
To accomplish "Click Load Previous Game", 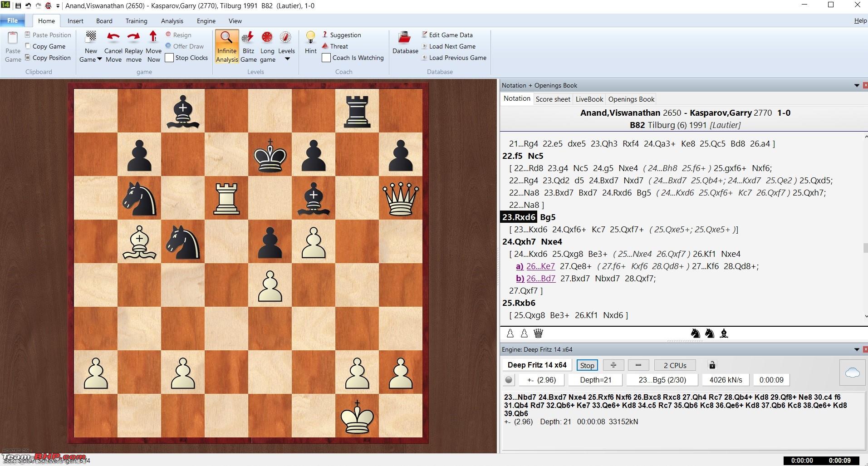I will click(x=454, y=58).
